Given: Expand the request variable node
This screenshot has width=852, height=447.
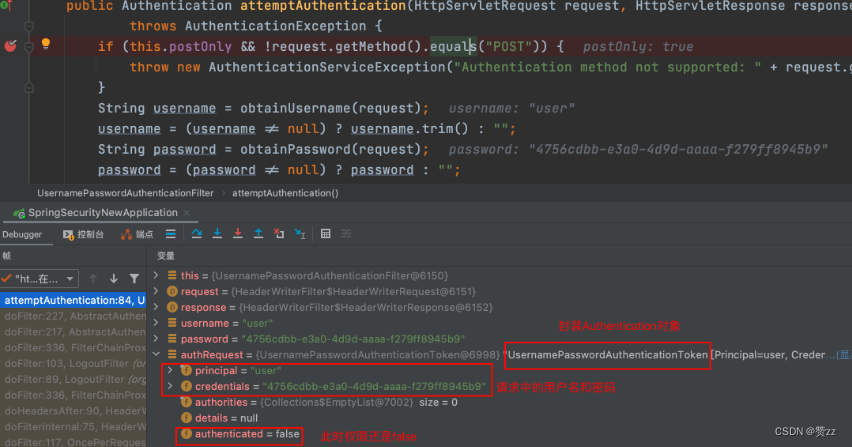Looking at the screenshot, I should [156, 291].
